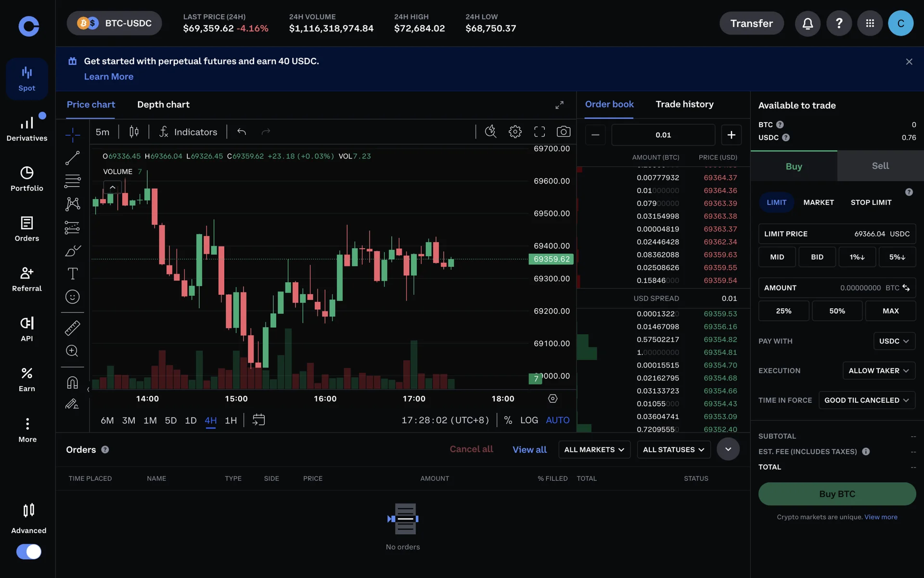The width and height of the screenshot is (924, 578).
Task: Open the Portfolio sidebar section
Action: coord(27,179)
